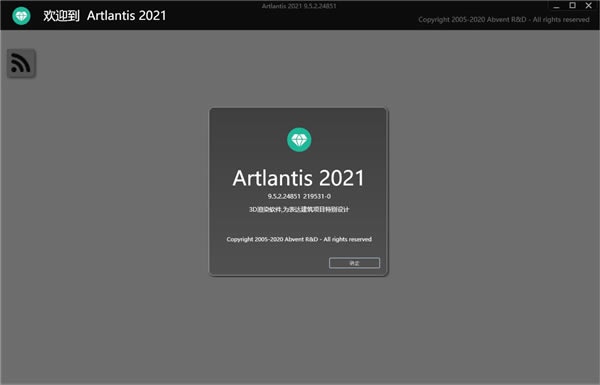Viewport: 600px width, 385px height.
Task: Close the Artlantis window
Action: click(589, 5)
